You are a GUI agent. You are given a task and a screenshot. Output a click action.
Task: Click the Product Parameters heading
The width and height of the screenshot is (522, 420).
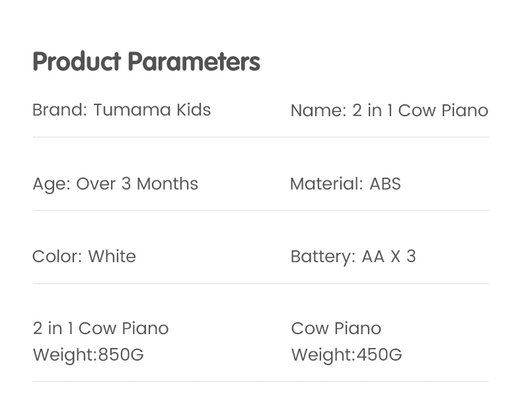pos(146,62)
